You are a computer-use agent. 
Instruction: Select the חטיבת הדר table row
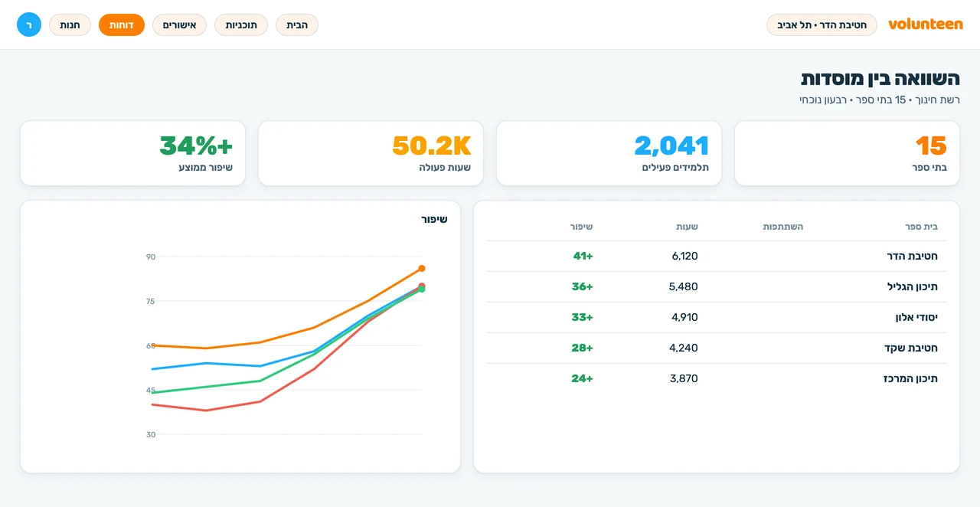pos(717,256)
